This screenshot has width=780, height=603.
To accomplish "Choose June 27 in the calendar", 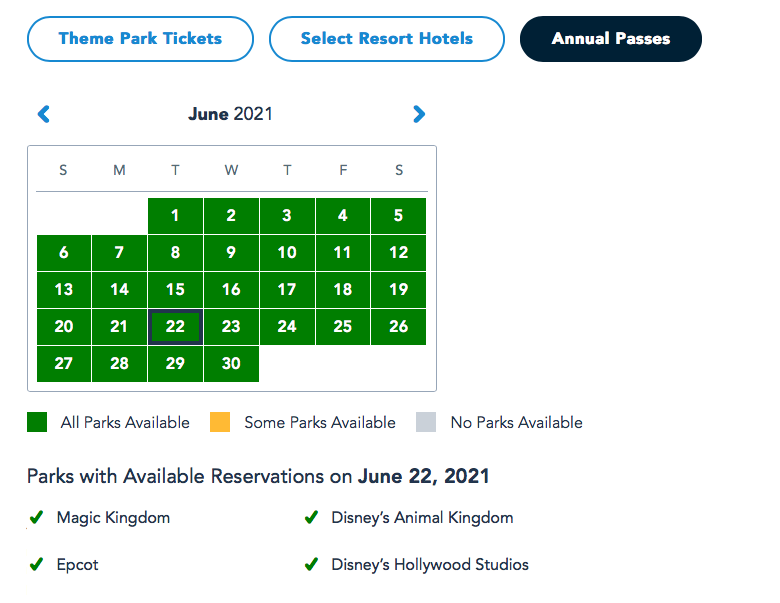I will coord(64,364).
